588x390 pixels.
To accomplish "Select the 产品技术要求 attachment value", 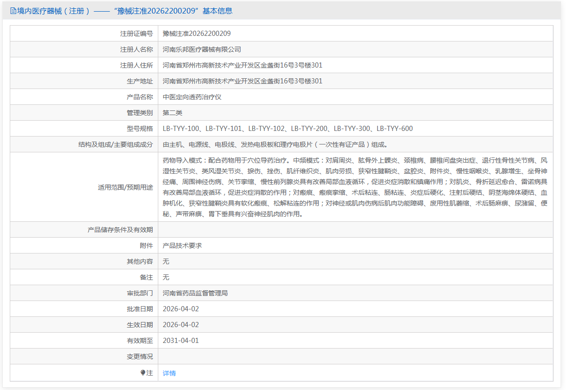I will [182, 246].
